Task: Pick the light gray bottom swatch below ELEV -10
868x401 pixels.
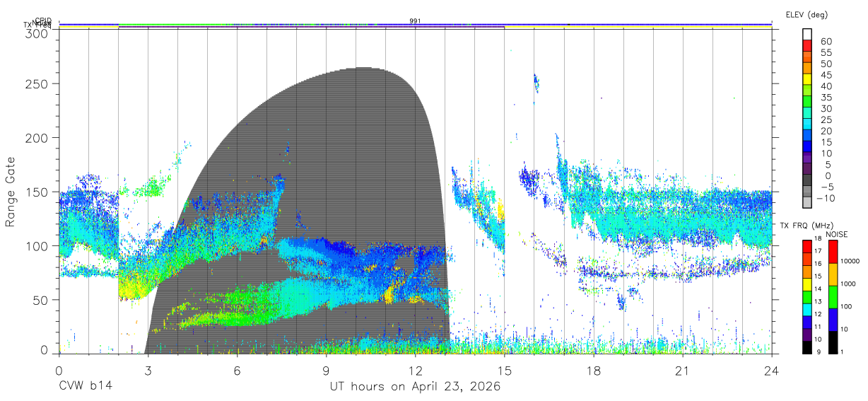Action: (808, 203)
